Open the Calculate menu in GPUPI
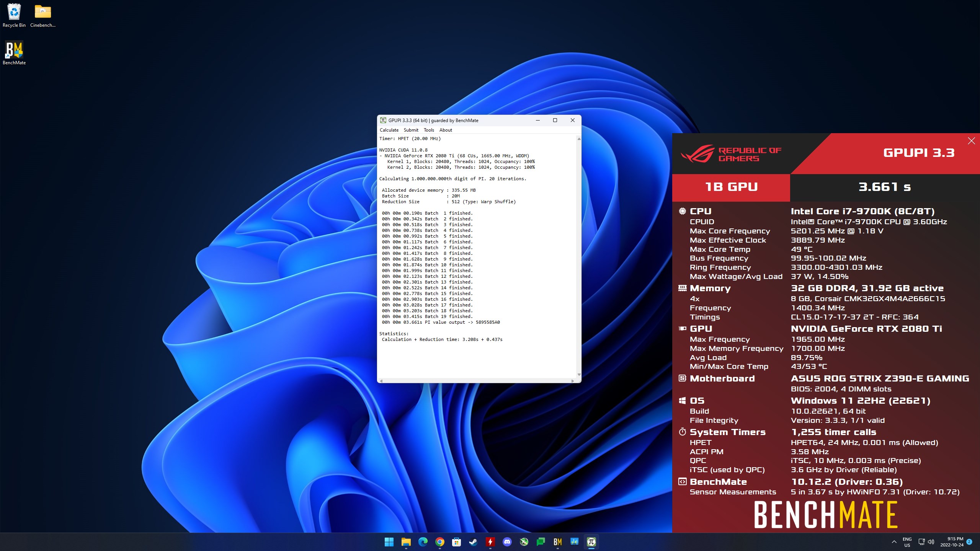The height and width of the screenshot is (551, 980). pos(389,130)
